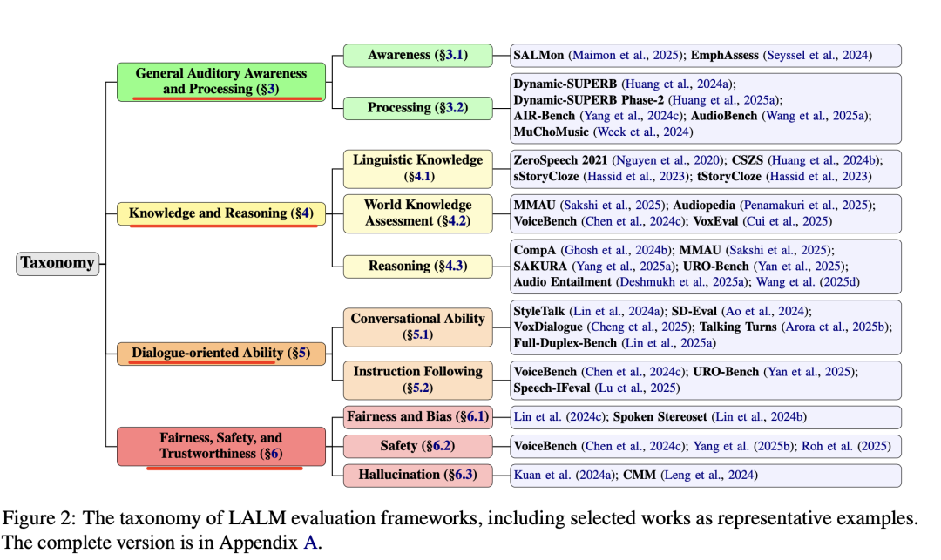Open the Huang et al., 2024b citation
The height and width of the screenshot is (560, 941).
tap(824, 160)
